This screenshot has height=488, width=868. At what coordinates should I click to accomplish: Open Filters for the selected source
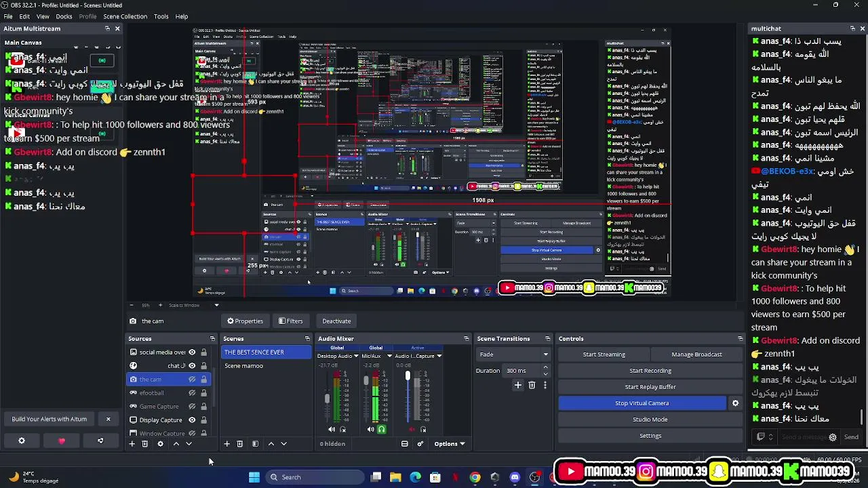click(x=291, y=321)
